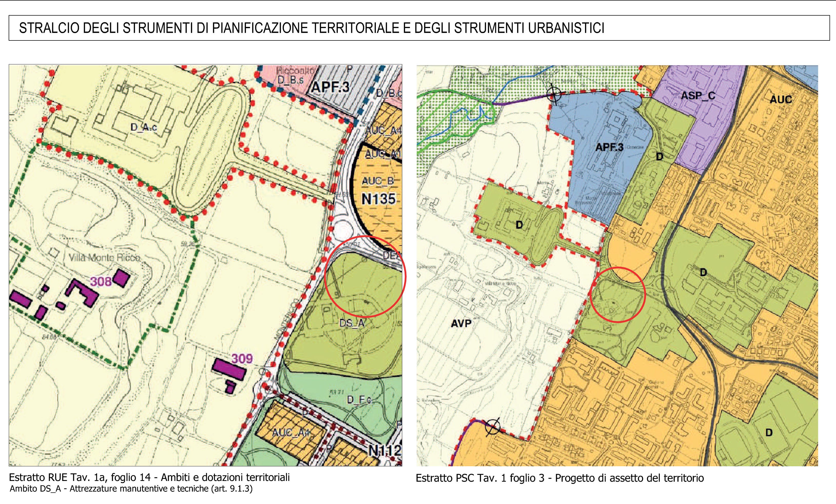The image size is (836, 504).
Task: Click the Villa Monte Ricco label on RUE map
Action: pos(104,258)
